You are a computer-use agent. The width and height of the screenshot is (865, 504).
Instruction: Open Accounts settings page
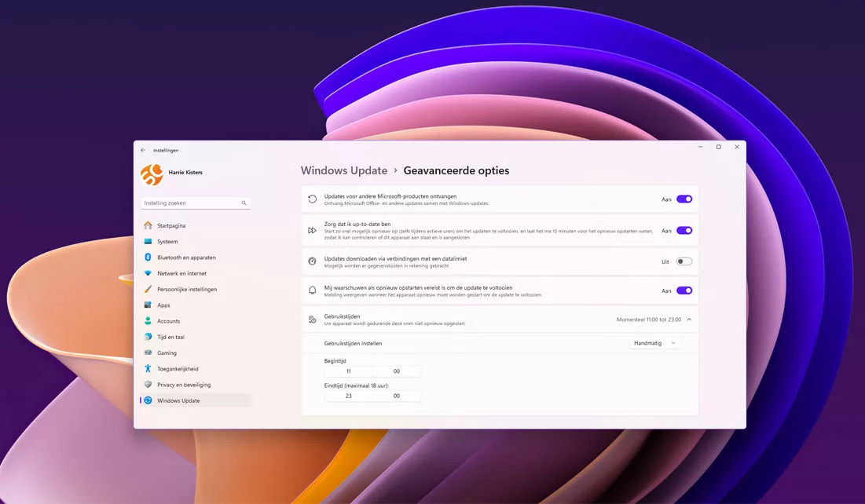[196, 321]
